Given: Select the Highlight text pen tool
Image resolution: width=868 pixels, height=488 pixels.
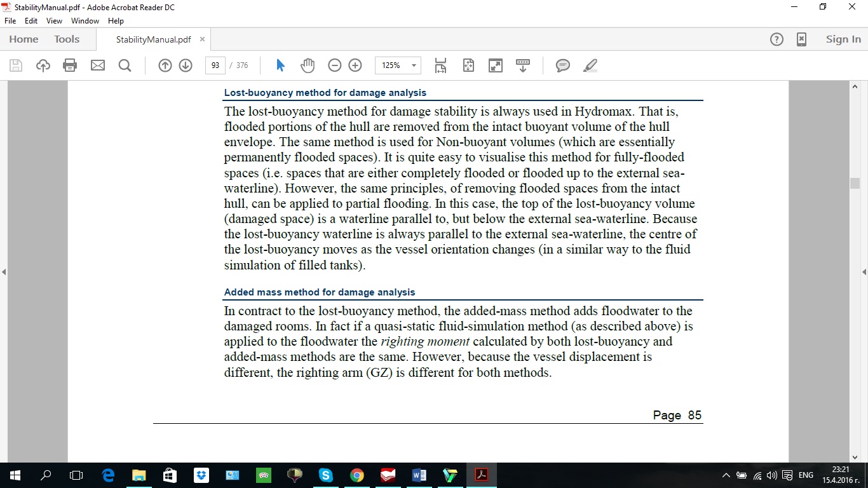Looking at the screenshot, I should point(590,65).
